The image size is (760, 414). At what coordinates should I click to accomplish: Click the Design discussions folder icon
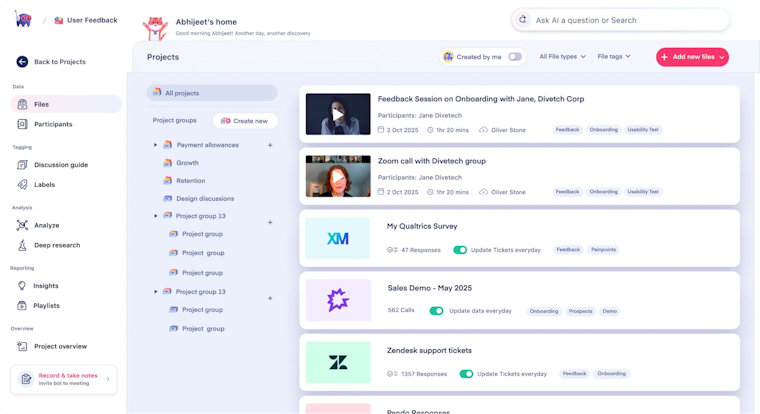point(168,198)
